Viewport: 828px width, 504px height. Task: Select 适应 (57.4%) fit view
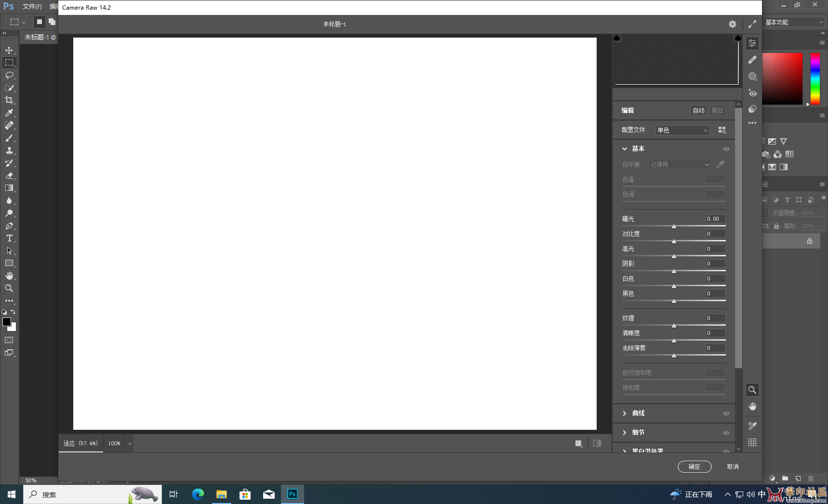pyautogui.click(x=80, y=443)
